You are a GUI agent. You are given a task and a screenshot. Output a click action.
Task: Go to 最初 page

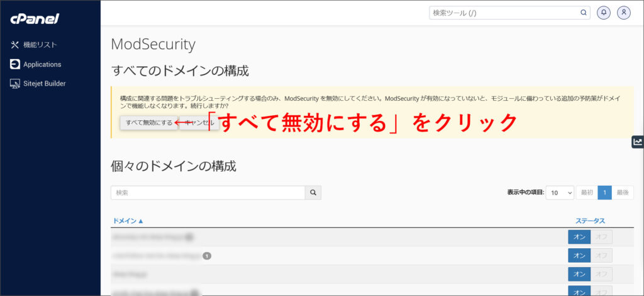point(587,193)
